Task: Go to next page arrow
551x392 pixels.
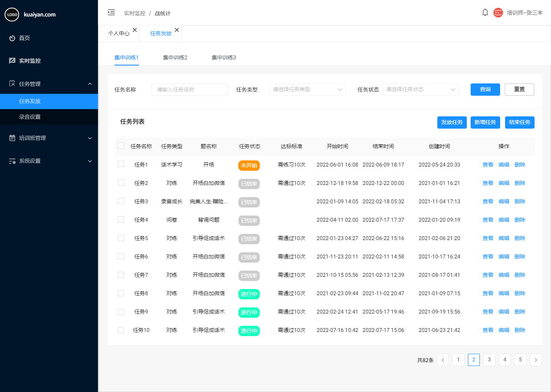Action: point(536,360)
